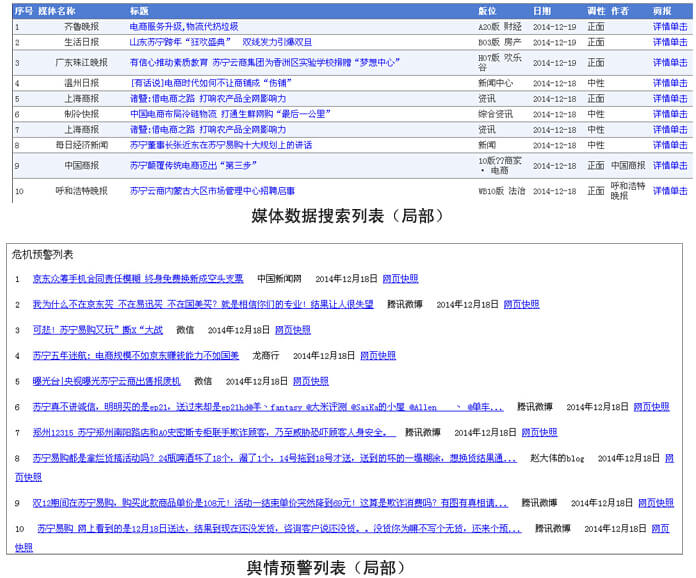Open article 苏宁颠覆传统电商迈出"第三步"
The height and width of the screenshot is (578, 696).
pos(193,166)
